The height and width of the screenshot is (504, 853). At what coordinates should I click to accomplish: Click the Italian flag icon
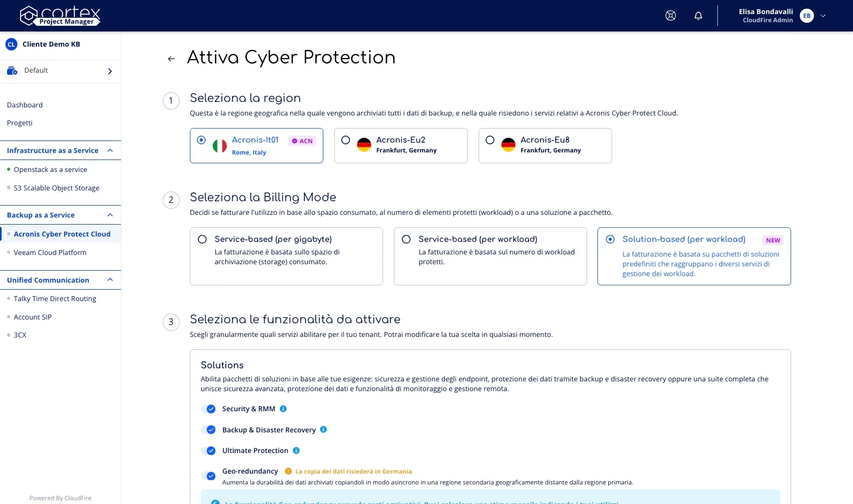click(220, 145)
